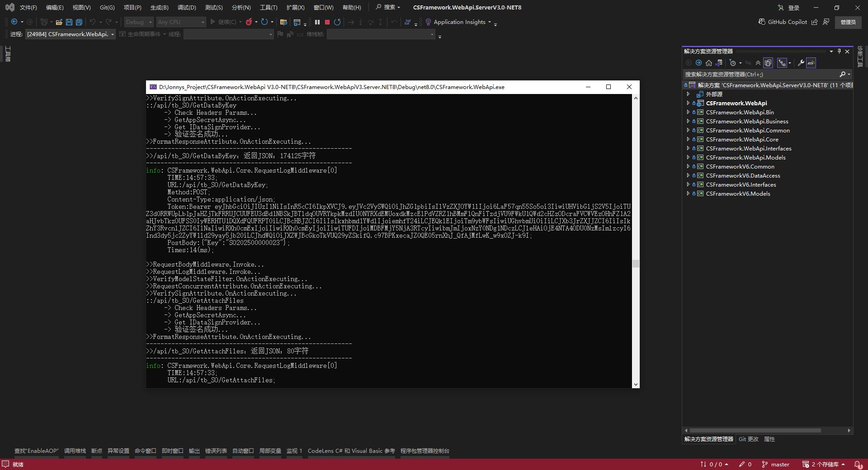
Task: Click the Restart debugging icon
Action: (x=337, y=22)
